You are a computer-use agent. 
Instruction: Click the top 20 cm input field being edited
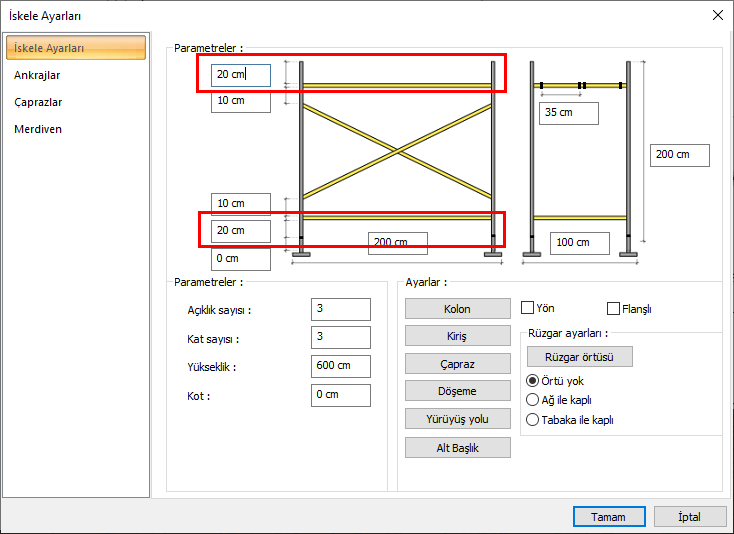(241, 75)
